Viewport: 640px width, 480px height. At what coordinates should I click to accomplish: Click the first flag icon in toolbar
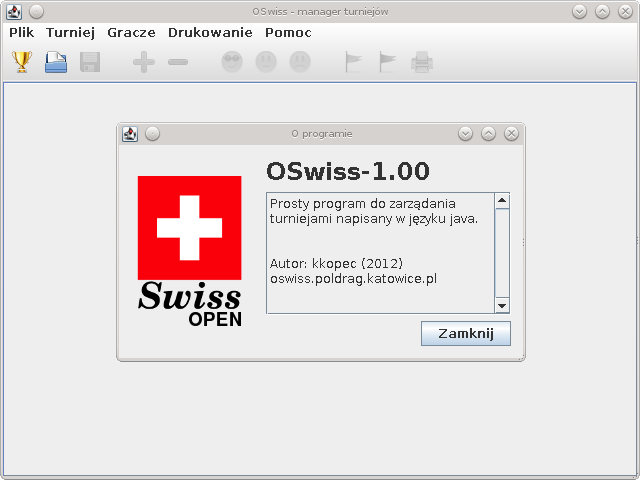(x=353, y=62)
